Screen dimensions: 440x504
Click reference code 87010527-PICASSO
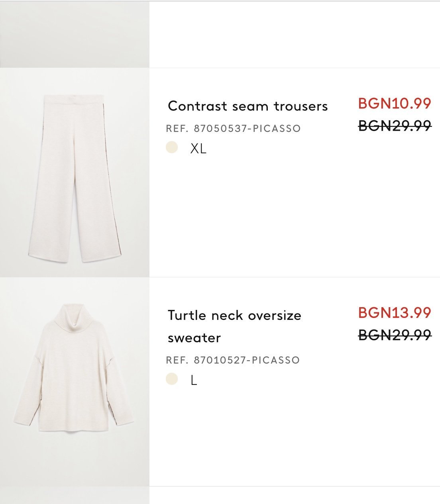click(233, 360)
